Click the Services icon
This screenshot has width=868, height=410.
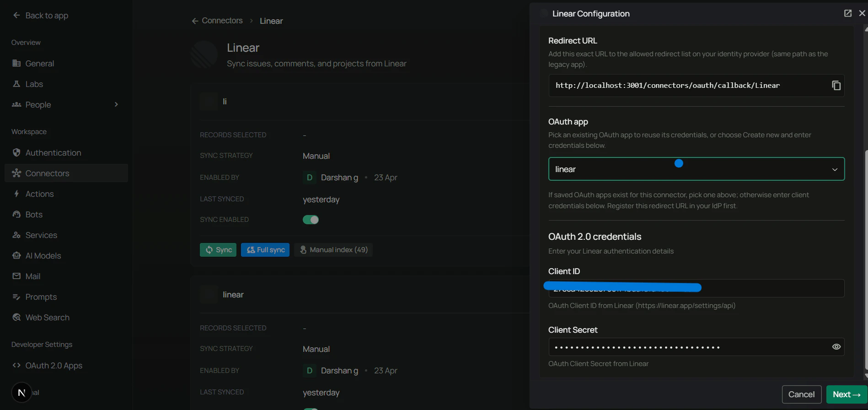(16, 235)
